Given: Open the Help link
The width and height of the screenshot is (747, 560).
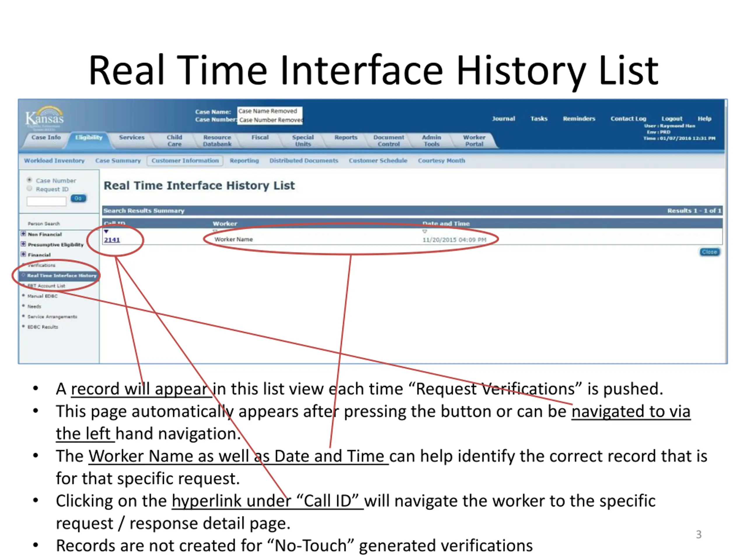Looking at the screenshot, I should 705,119.
